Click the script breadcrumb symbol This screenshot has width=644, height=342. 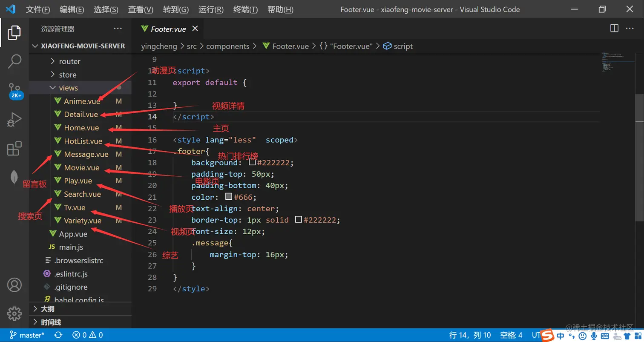coord(398,46)
